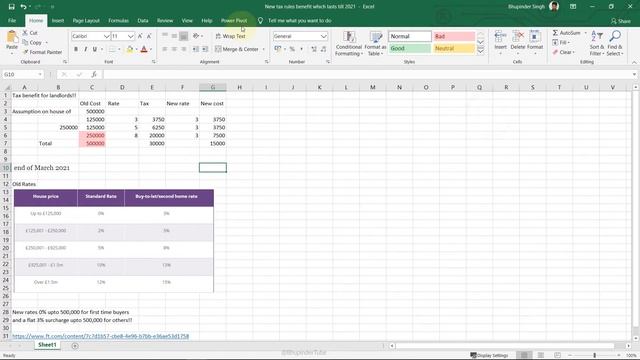Click the Delete cells icon
Viewport: 640px width, 360px height.
coord(518,37)
